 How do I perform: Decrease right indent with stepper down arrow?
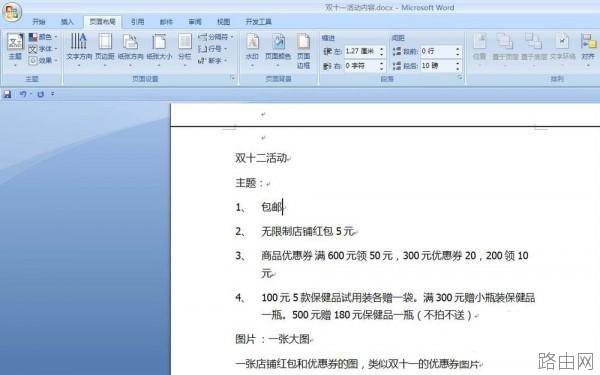382,68
